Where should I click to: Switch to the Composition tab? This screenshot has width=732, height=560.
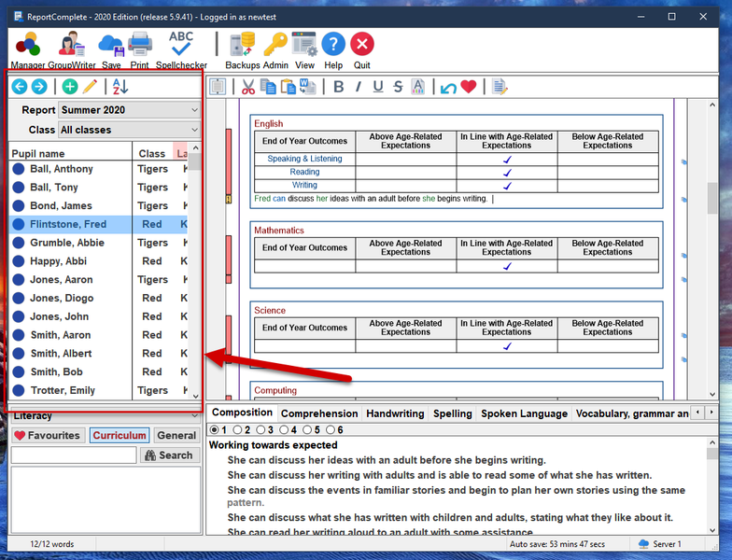coord(242,413)
